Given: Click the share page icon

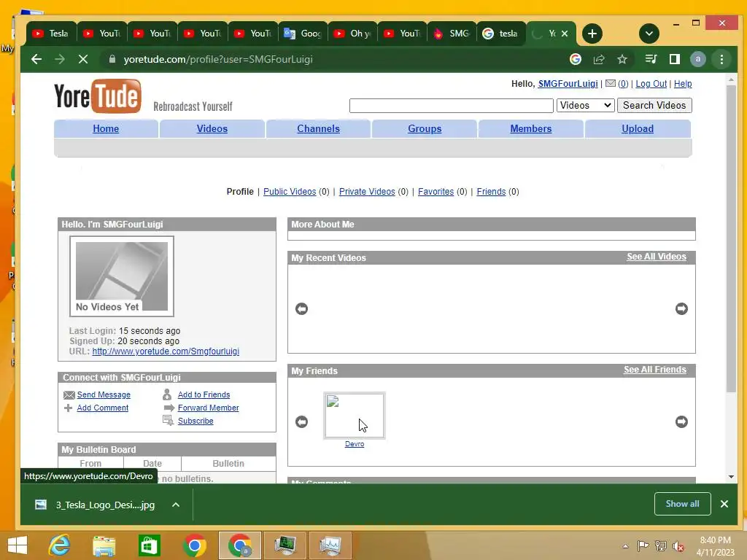Looking at the screenshot, I should coord(599,59).
